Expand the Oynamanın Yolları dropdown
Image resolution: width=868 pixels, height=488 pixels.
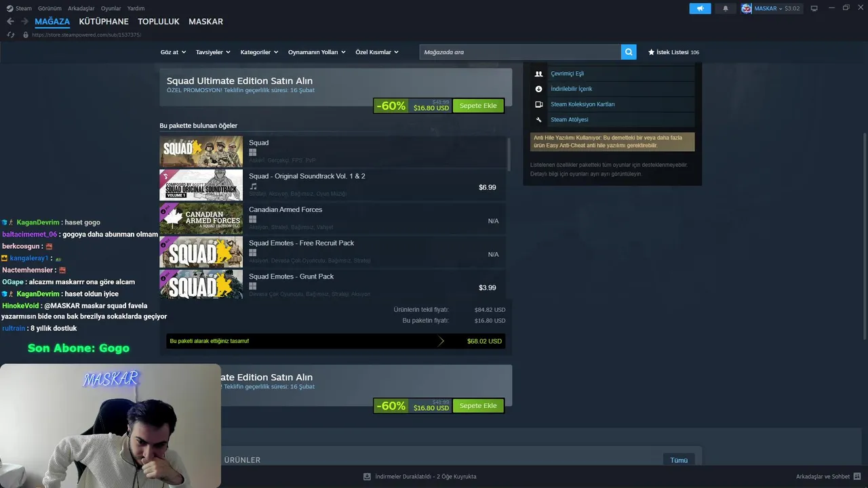coord(317,52)
